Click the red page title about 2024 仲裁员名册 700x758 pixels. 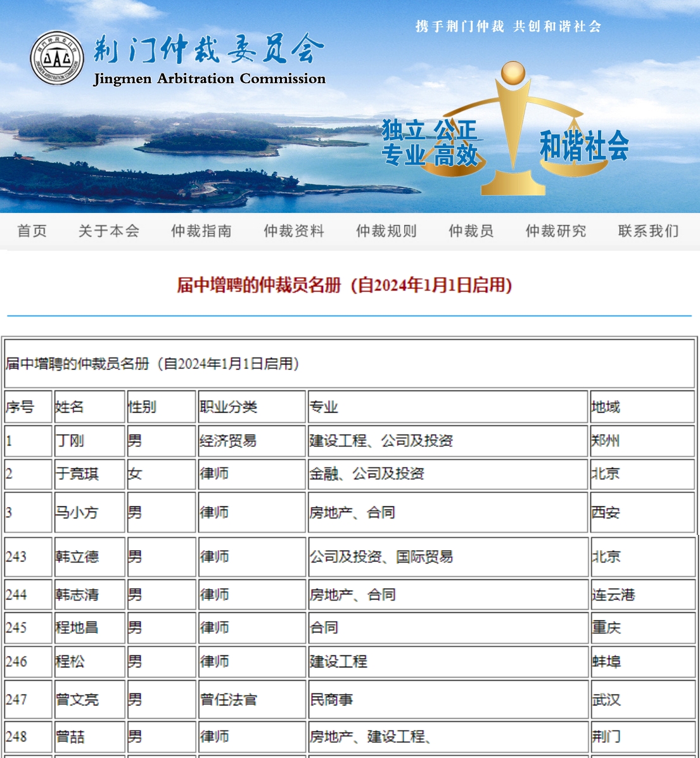pyautogui.click(x=344, y=285)
